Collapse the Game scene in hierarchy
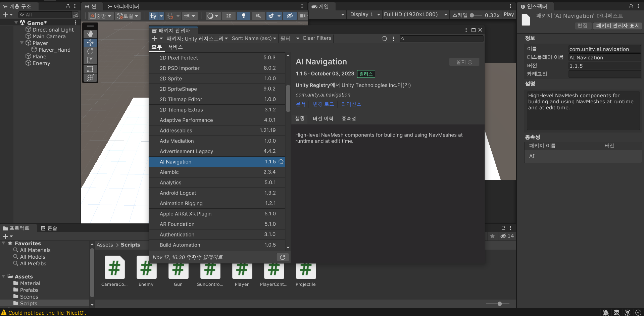 click(16, 23)
